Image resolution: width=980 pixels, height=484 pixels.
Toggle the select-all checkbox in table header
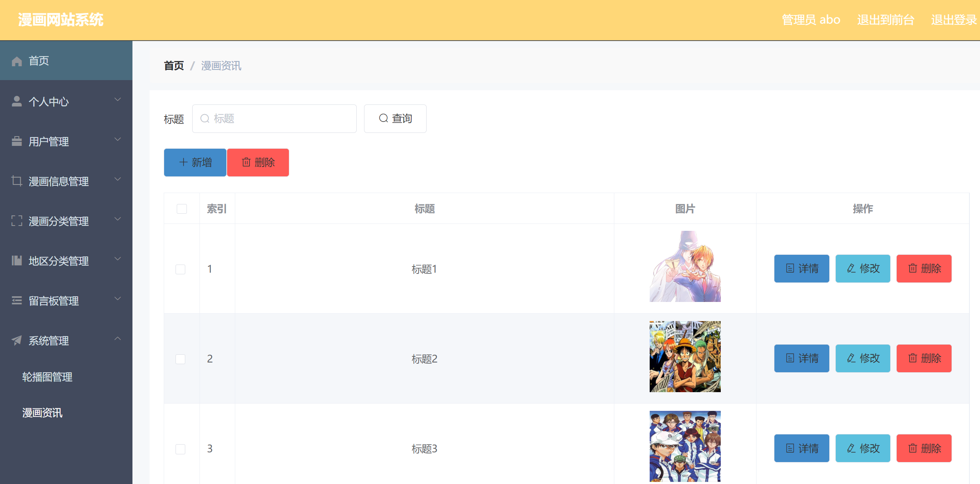pyautogui.click(x=182, y=209)
